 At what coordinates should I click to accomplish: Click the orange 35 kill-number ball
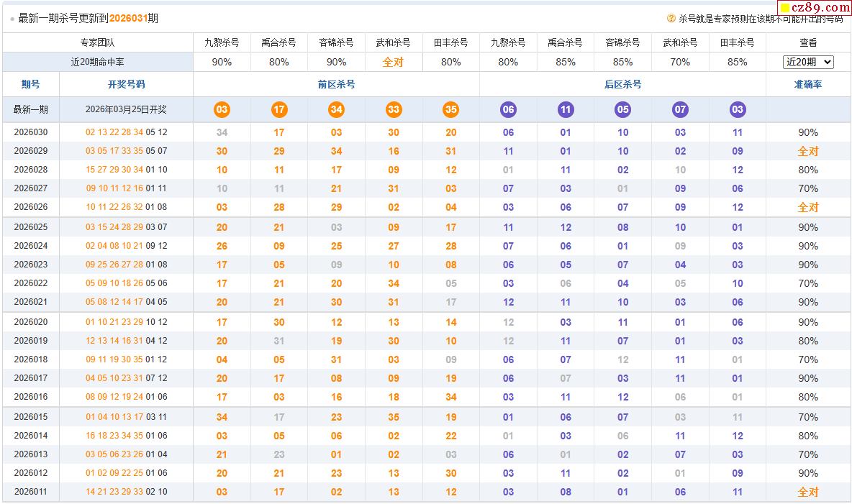[x=451, y=110]
